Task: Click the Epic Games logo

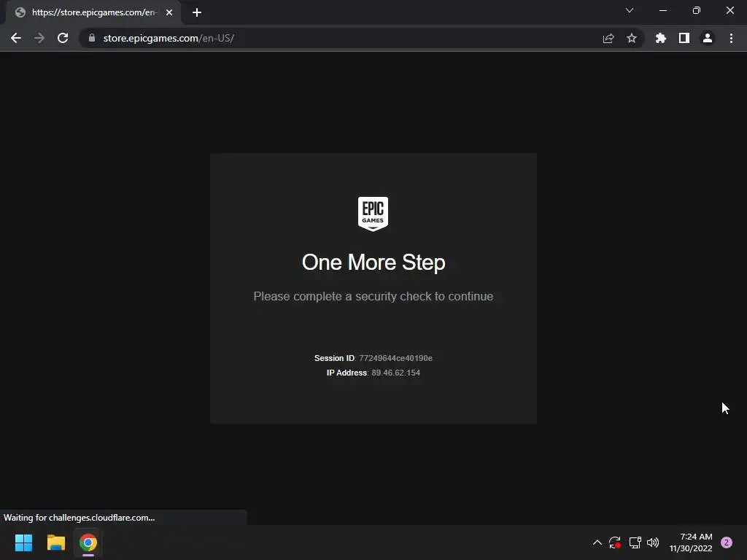Action: (373, 214)
